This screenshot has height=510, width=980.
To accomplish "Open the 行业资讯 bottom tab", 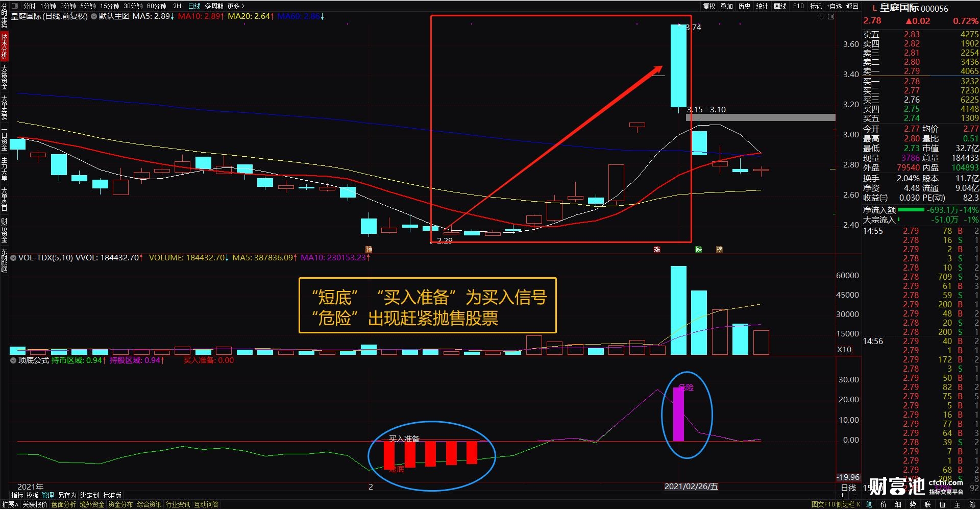I will point(178,505).
